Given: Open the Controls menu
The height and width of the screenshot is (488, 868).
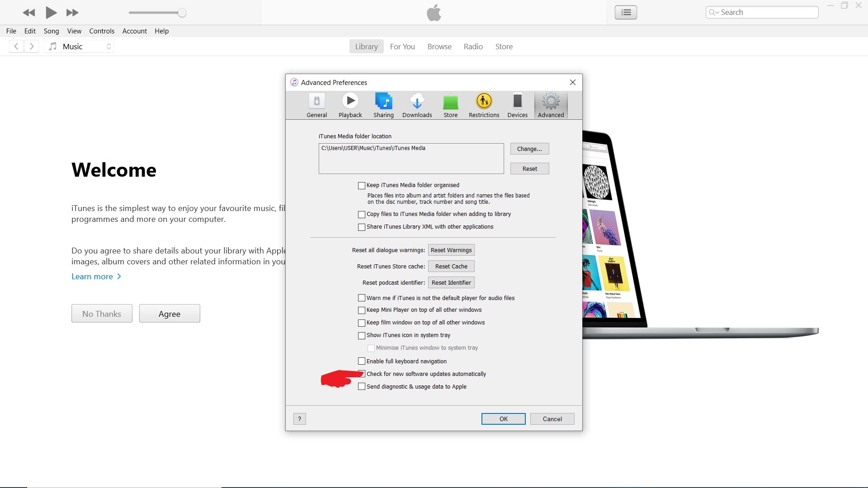Looking at the screenshot, I should [x=102, y=31].
